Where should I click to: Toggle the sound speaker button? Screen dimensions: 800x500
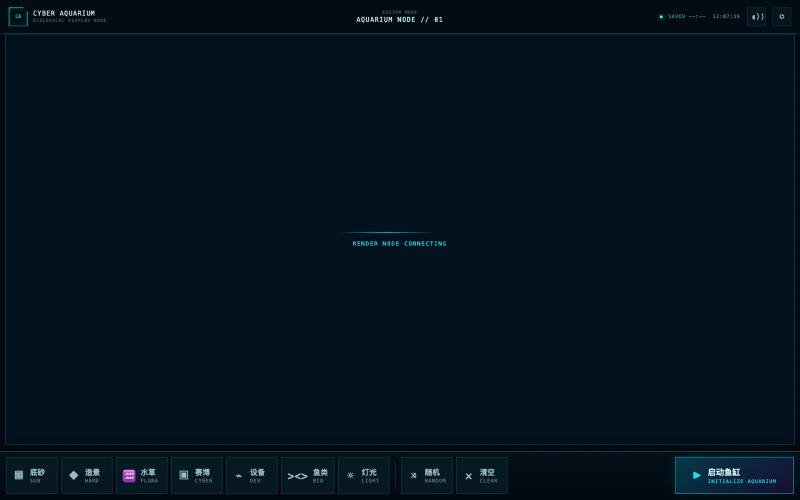(x=757, y=17)
